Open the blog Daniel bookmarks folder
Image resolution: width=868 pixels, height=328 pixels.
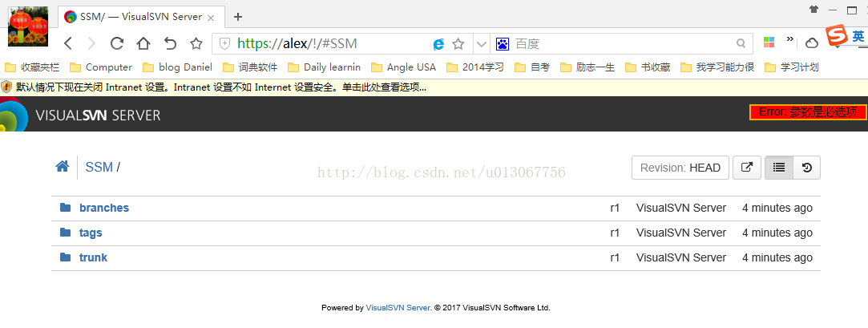(178, 67)
